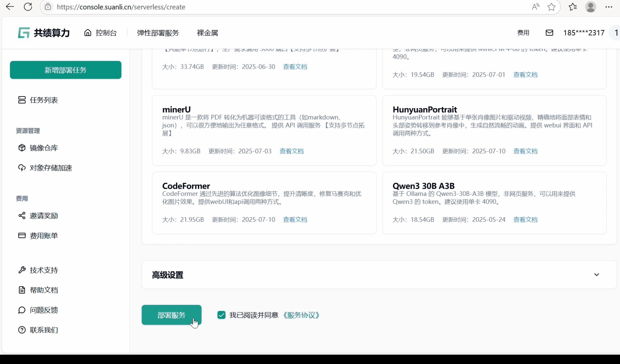The height and width of the screenshot is (364, 620).
Task: Click the mail envelope icon in header
Action: 549,33
